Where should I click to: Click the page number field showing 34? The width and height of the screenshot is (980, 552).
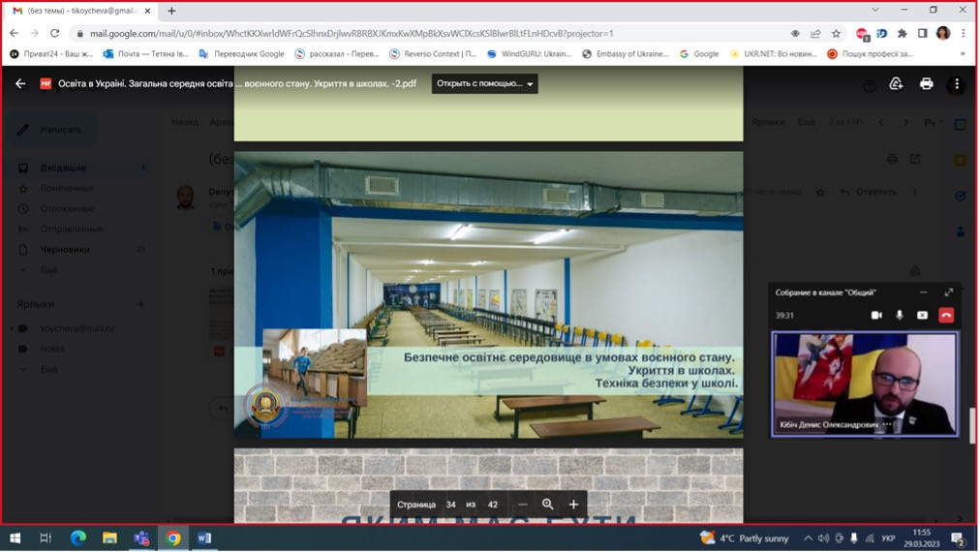click(x=450, y=505)
